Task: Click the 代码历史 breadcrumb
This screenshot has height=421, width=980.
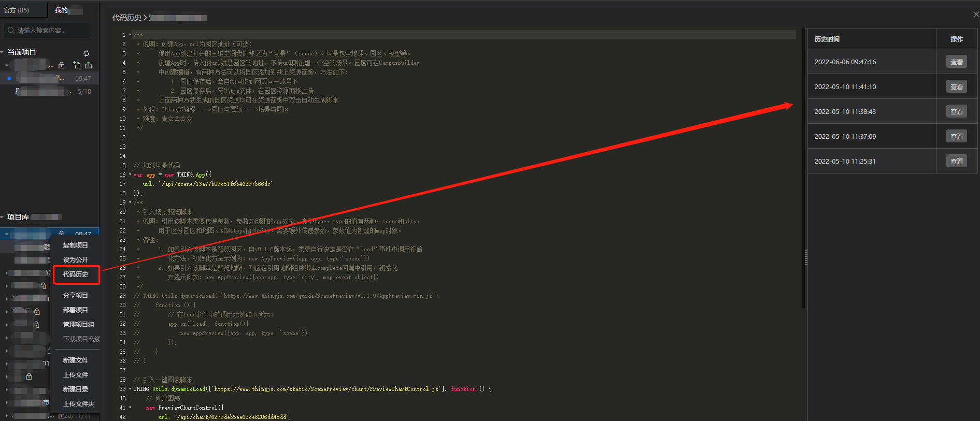Action: (127, 18)
